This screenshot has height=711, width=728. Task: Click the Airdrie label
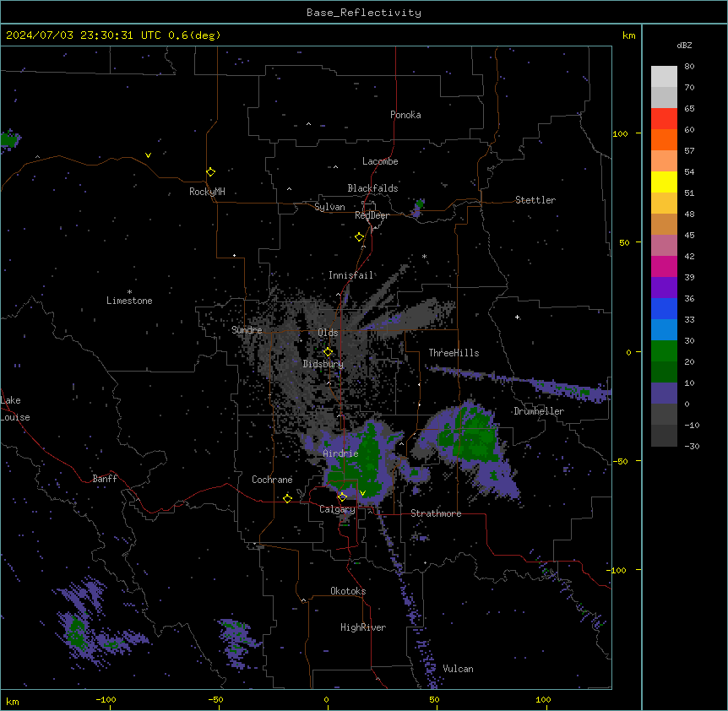click(341, 453)
